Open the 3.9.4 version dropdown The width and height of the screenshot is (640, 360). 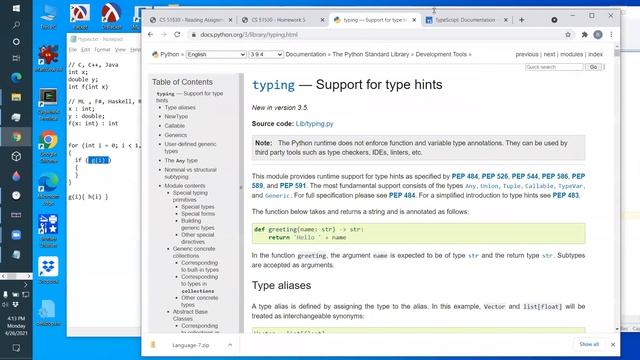[x=266, y=54]
